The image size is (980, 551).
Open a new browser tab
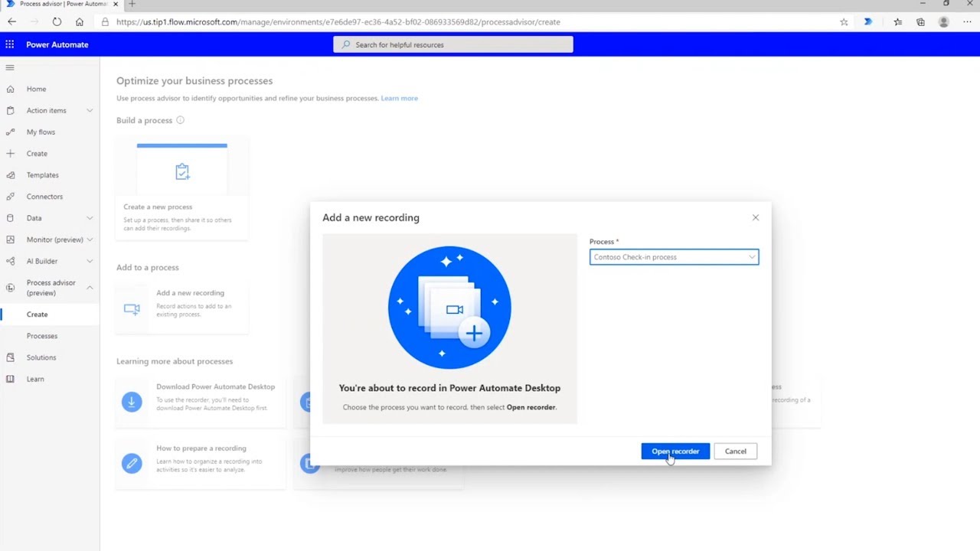pos(132,4)
